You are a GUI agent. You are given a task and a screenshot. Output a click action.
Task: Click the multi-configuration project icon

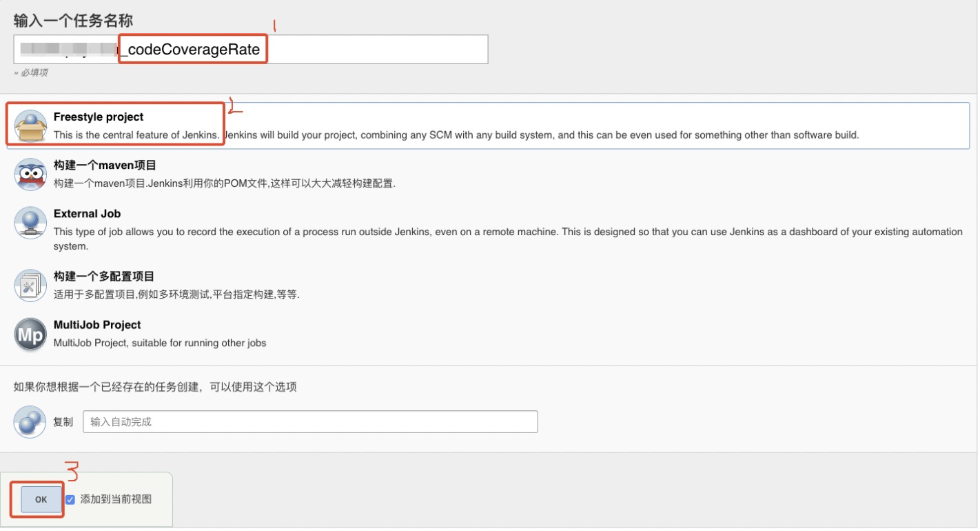pyautogui.click(x=30, y=285)
